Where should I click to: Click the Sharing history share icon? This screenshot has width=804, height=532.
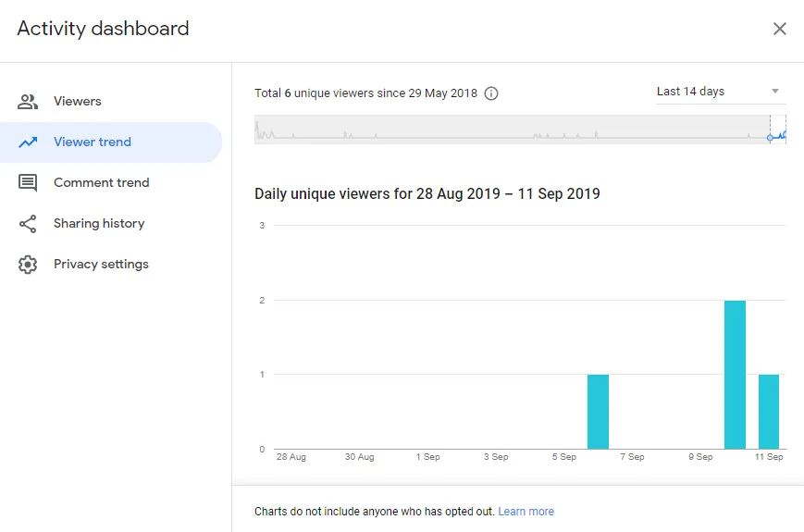28,224
